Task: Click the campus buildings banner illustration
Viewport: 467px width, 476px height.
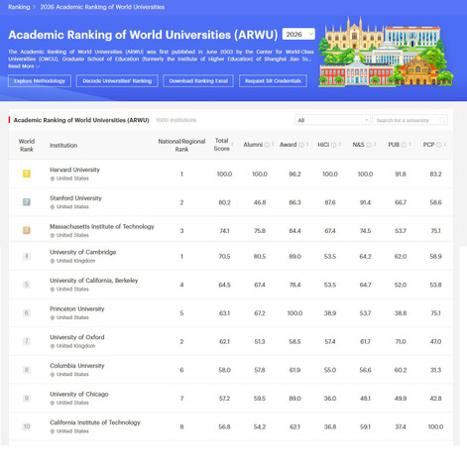Action: (x=386, y=52)
